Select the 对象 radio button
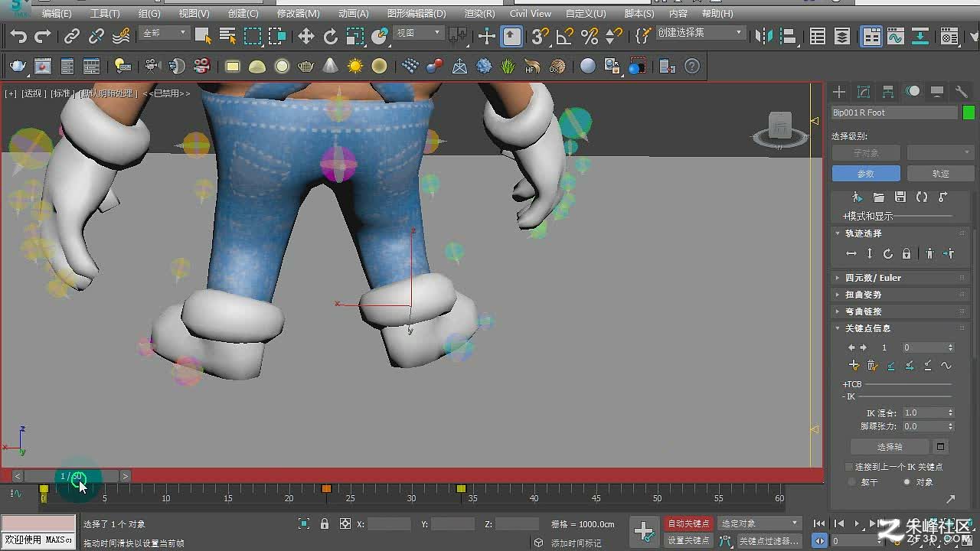The width and height of the screenshot is (980, 551). (x=907, y=482)
